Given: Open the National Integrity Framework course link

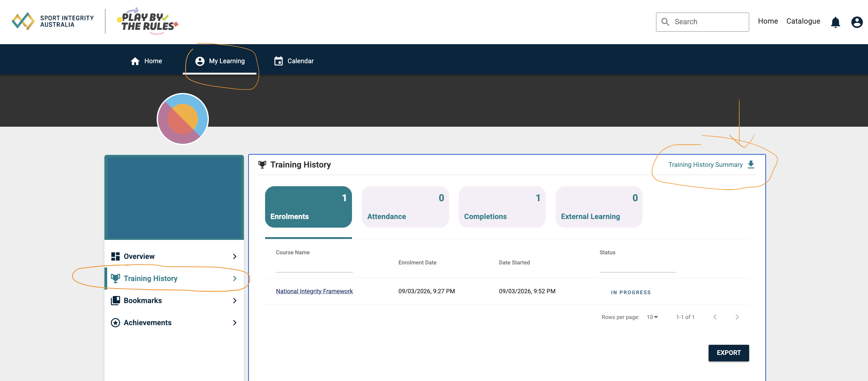Looking at the screenshot, I should click(x=314, y=291).
